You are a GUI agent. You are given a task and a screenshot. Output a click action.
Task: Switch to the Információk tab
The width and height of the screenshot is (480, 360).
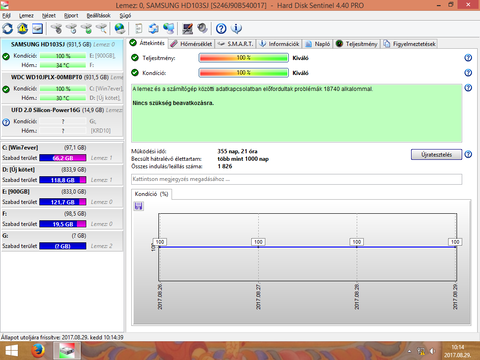[279, 44]
